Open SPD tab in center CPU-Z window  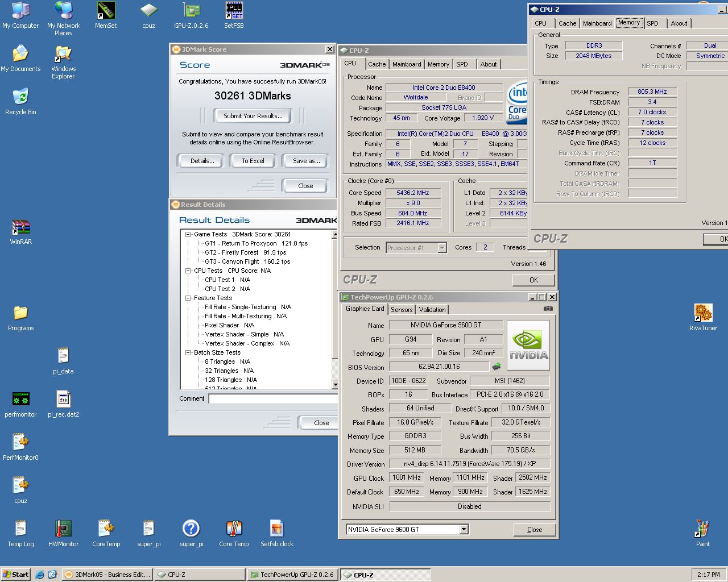pyautogui.click(x=462, y=64)
